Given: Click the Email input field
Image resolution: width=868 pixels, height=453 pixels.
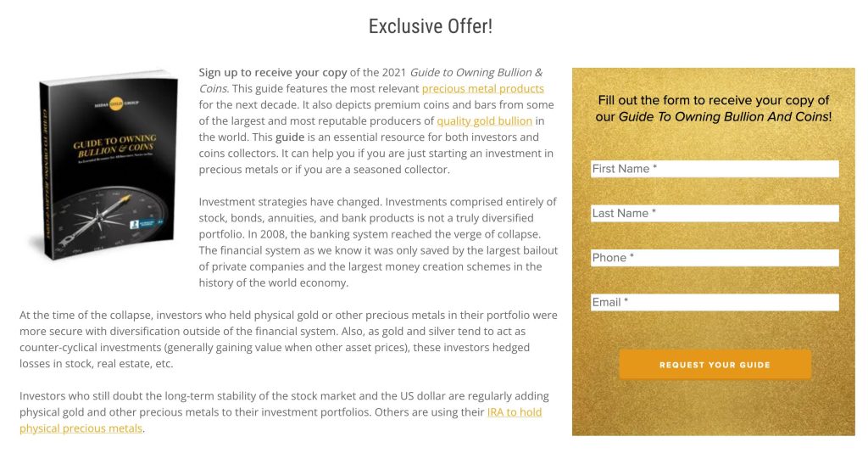Looking at the screenshot, I should (x=715, y=302).
